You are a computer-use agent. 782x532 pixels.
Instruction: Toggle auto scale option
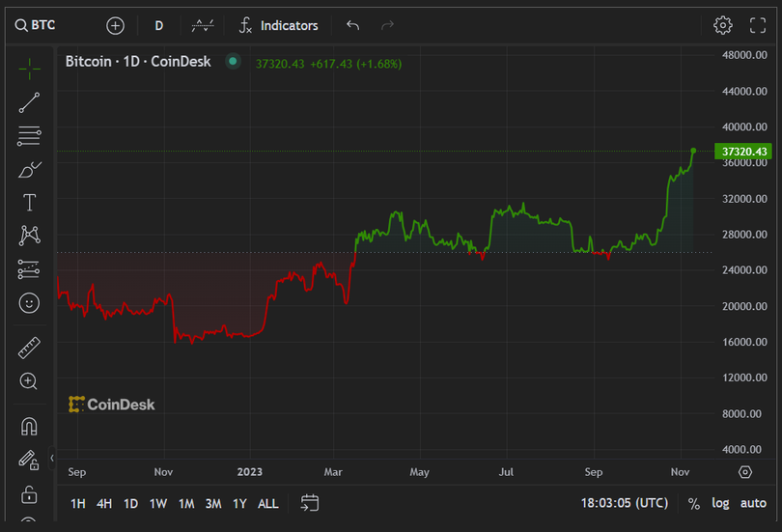(753, 503)
